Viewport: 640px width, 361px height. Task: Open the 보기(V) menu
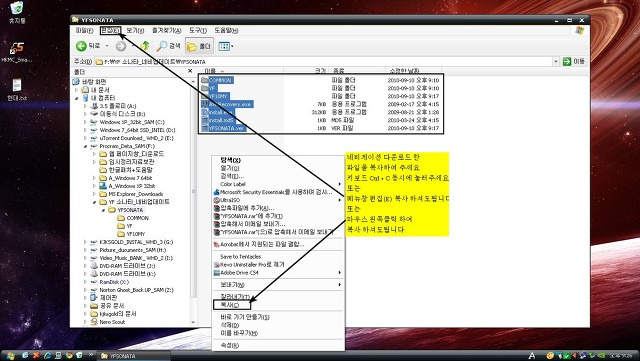click(x=135, y=31)
